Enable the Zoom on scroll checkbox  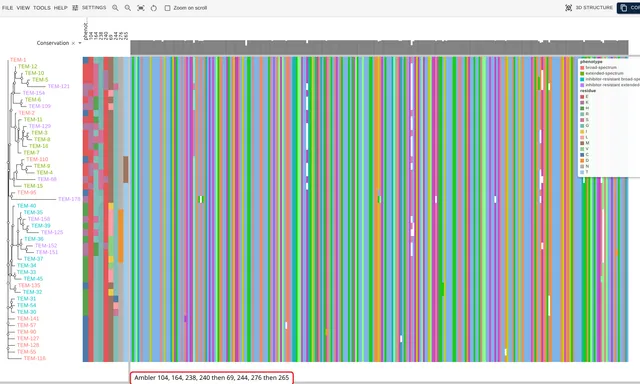[167, 8]
